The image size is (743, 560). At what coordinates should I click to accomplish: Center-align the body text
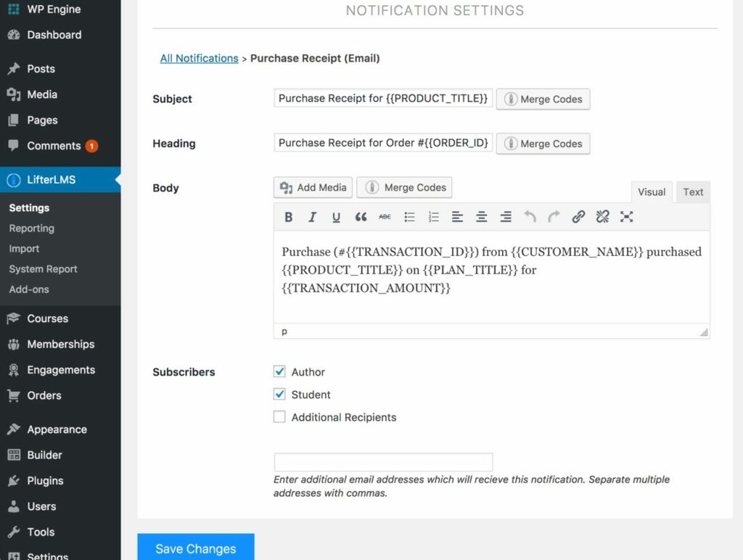(x=482, y=217)
